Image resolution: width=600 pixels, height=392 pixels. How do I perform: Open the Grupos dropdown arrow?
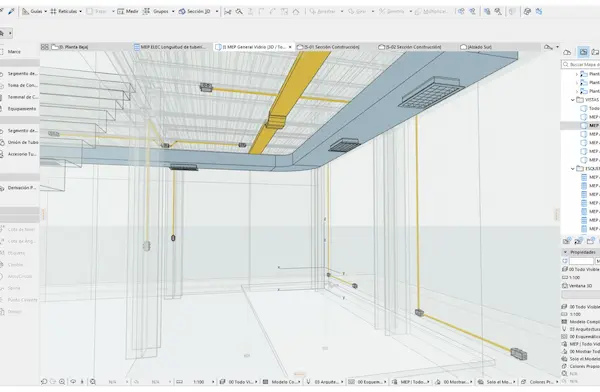point(173,11)
